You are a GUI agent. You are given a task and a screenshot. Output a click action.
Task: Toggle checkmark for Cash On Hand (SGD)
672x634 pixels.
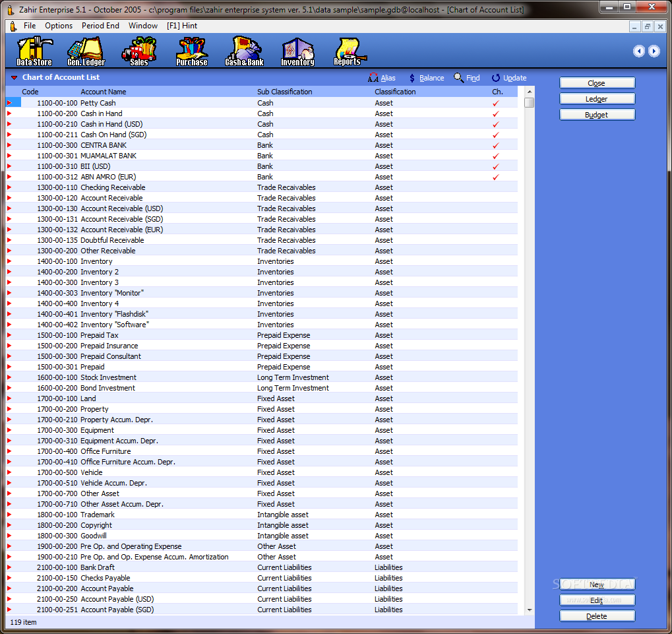496,135
